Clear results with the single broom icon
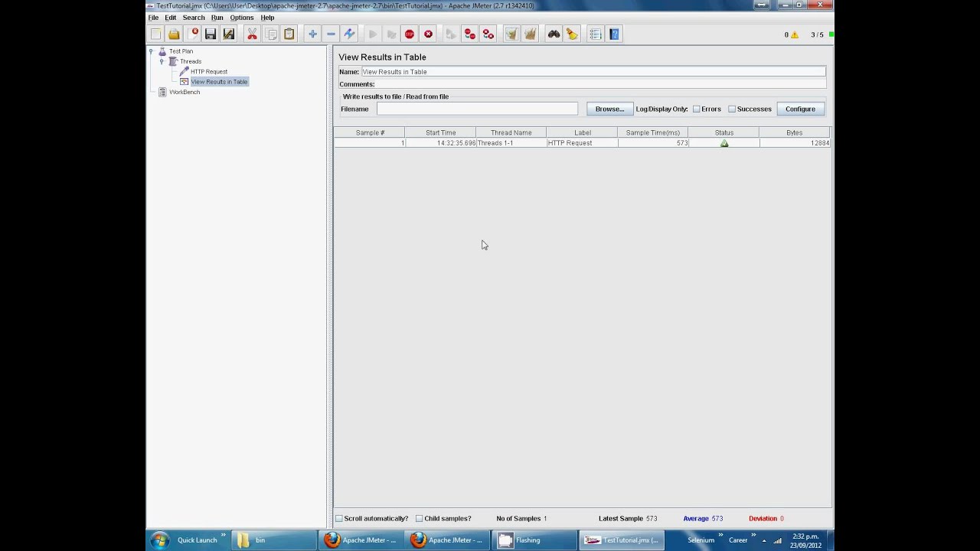This screenshot has height=551, width=980. [x=511, y=34]
